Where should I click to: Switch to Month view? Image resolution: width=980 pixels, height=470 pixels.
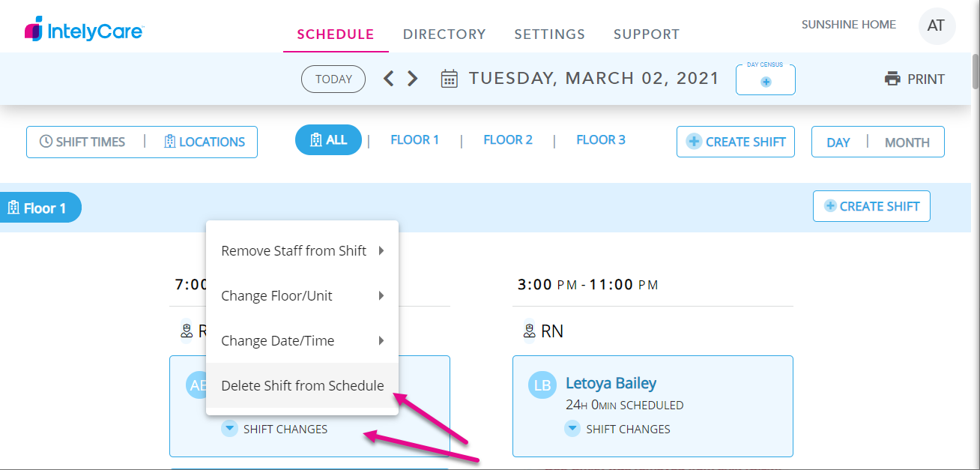[x=907, y=142]
